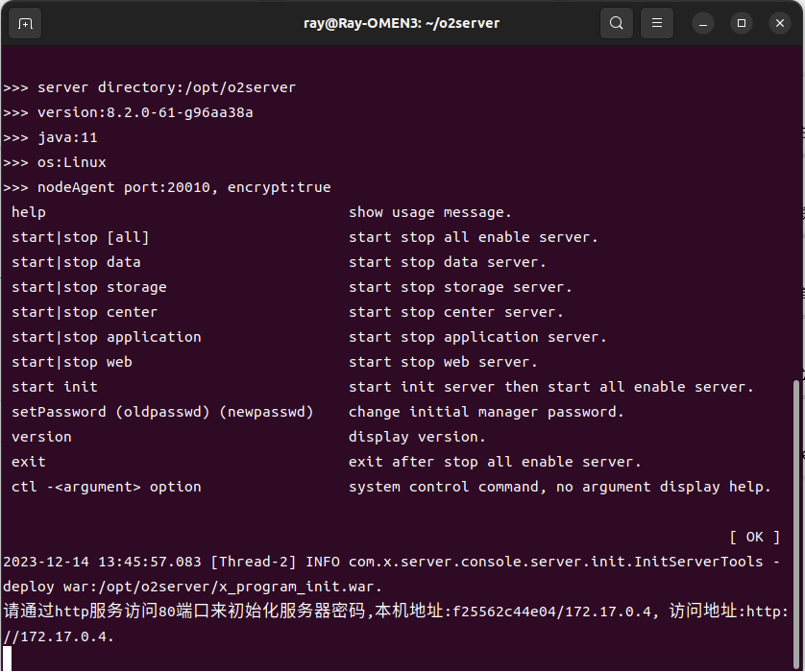805x672 pixels.
Task: Click the blinking cursor block at the prompt
Action: [x=8, y=659]
